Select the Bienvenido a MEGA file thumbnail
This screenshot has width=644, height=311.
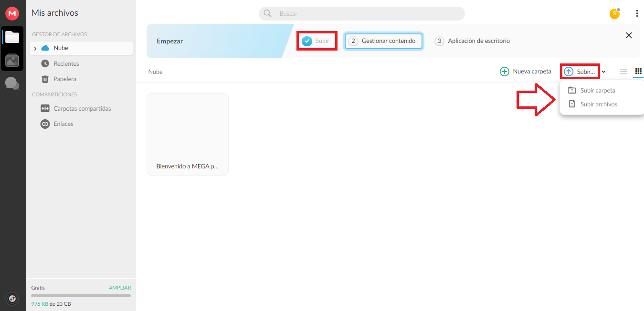[x=188, y=134]
